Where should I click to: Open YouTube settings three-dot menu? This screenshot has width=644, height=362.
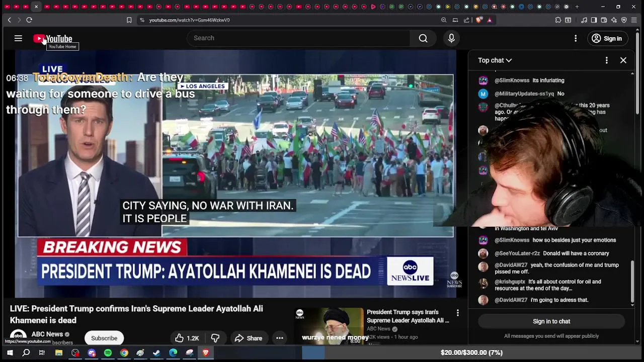(x=576, y=38)
